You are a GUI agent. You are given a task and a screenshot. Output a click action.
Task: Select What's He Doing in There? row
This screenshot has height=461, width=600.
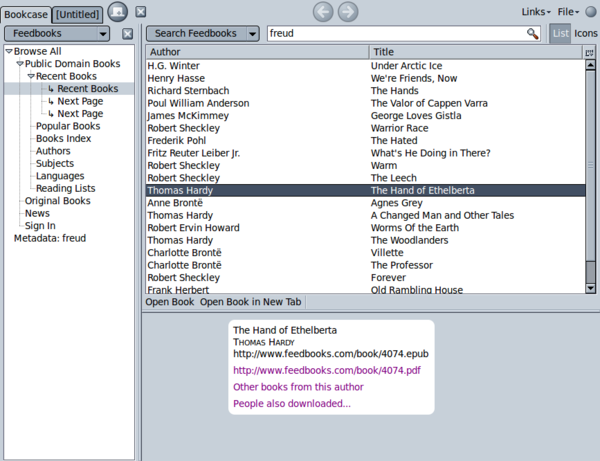365,153
